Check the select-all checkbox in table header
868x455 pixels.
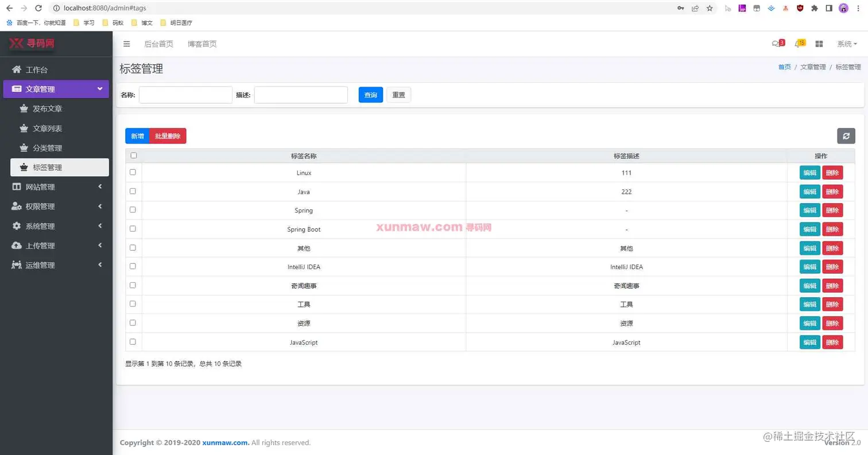click(x=133, y=155)
